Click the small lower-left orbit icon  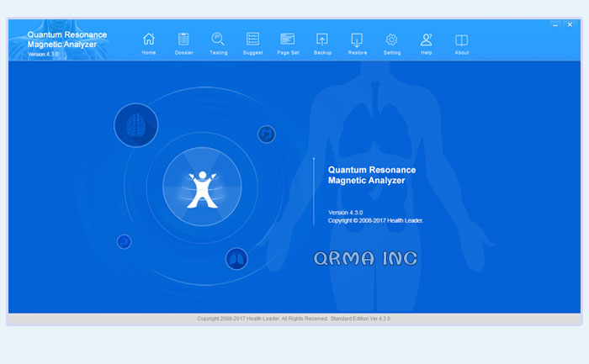(x=124, y=241)
